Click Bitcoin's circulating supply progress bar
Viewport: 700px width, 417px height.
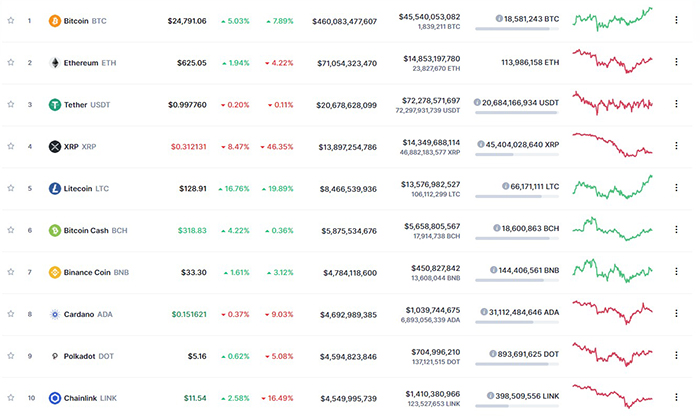tap(517, 28)
